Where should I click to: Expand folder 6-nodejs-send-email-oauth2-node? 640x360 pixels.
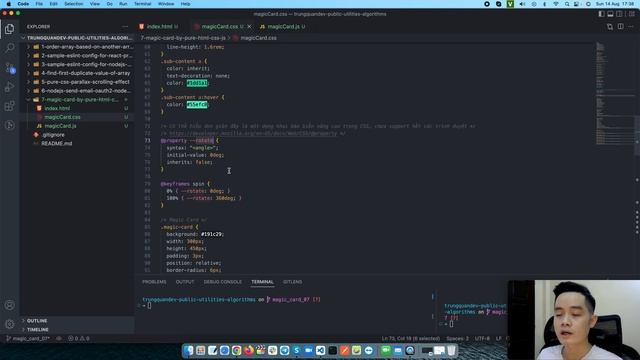click(78, 91)
